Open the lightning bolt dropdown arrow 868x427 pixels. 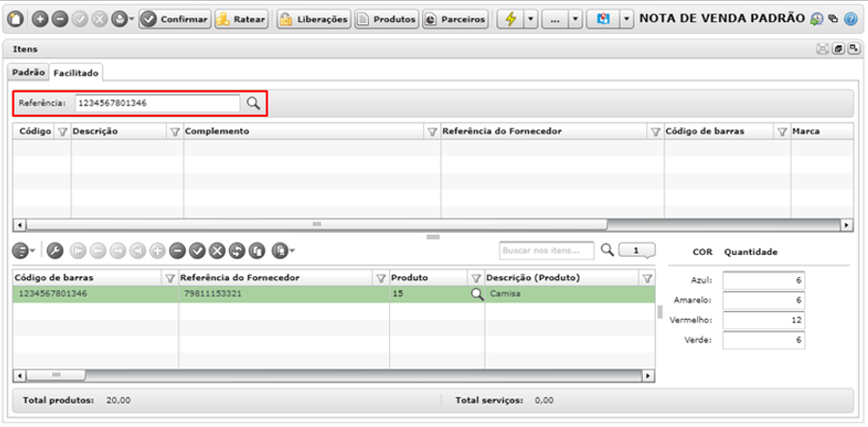click(530, 19)
